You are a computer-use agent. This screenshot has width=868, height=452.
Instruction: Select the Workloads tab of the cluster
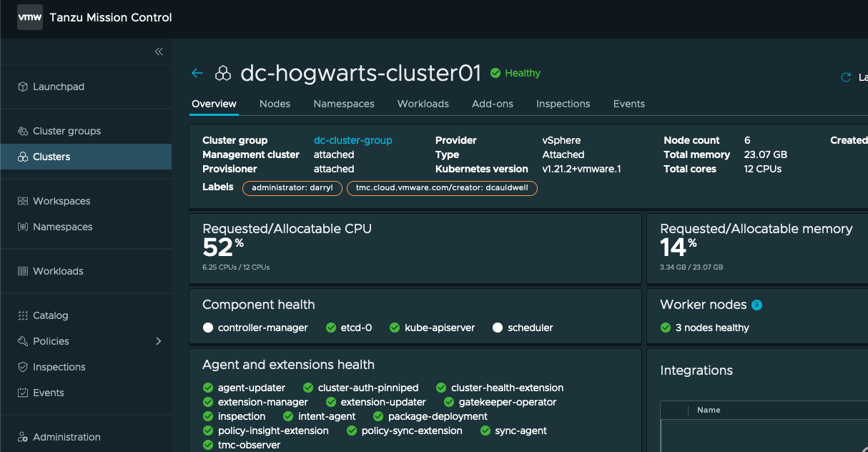tap(423, 104)
